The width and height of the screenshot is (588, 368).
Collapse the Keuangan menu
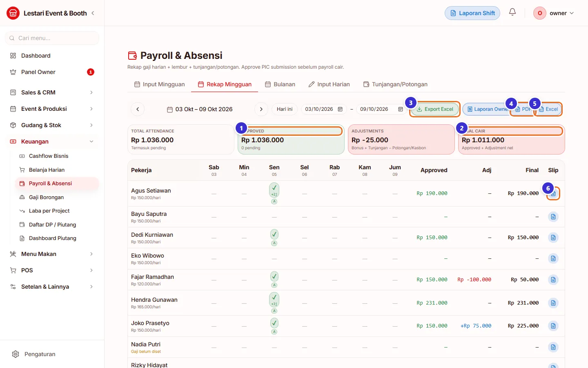click(52, 141)
